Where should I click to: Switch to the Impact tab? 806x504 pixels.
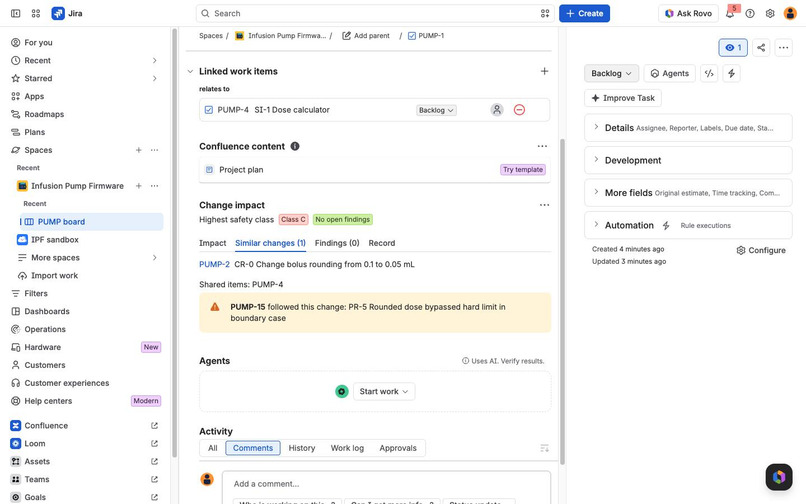point(212,243)
